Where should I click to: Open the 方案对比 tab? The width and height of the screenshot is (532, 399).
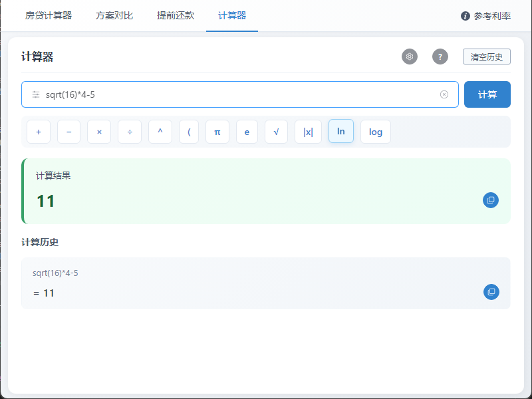point(114,15)
